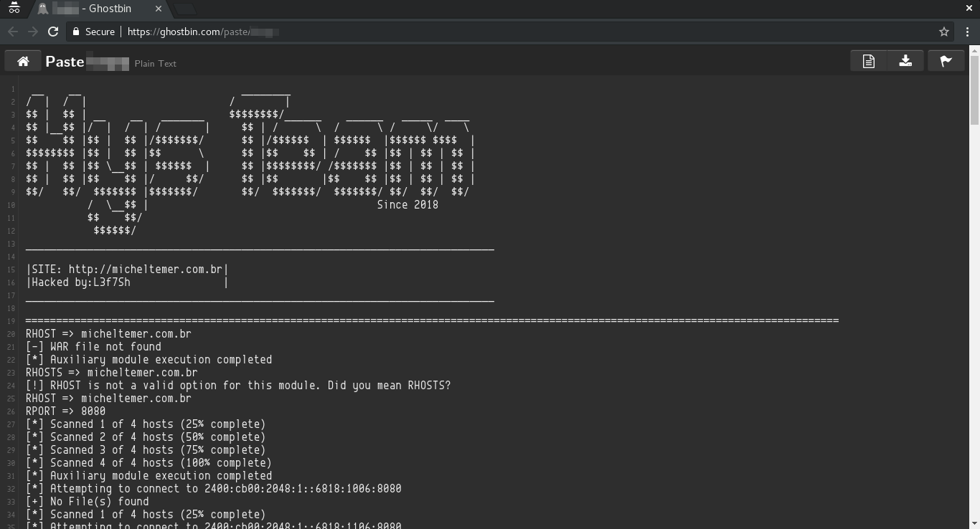Bookmark this page with the star

coord(944,32)
